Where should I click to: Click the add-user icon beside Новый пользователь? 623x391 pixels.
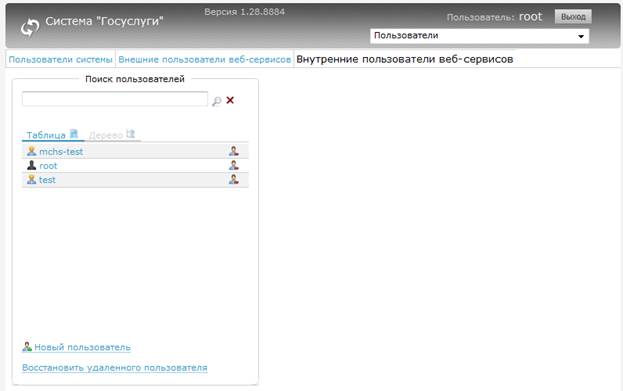(x=27, y=346)
